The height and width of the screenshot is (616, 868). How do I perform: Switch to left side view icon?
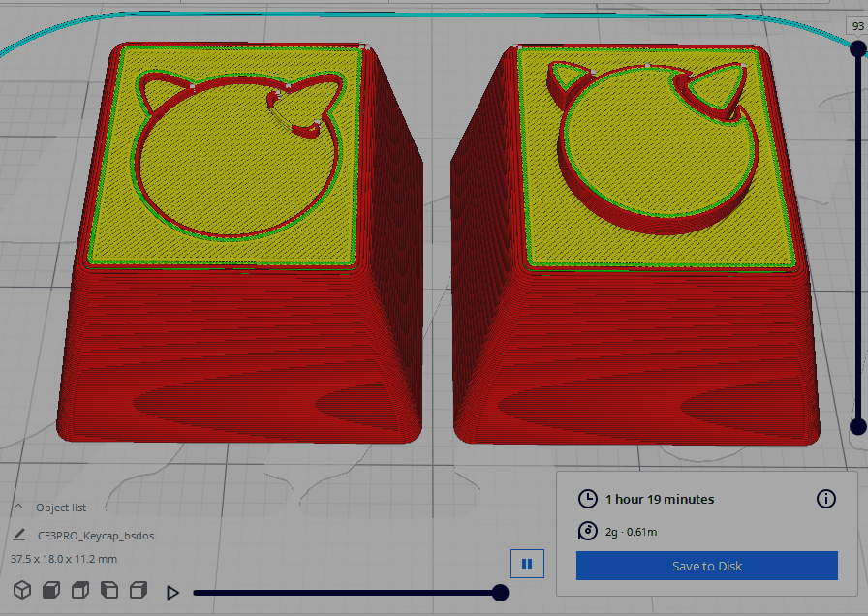click(109, 590)
